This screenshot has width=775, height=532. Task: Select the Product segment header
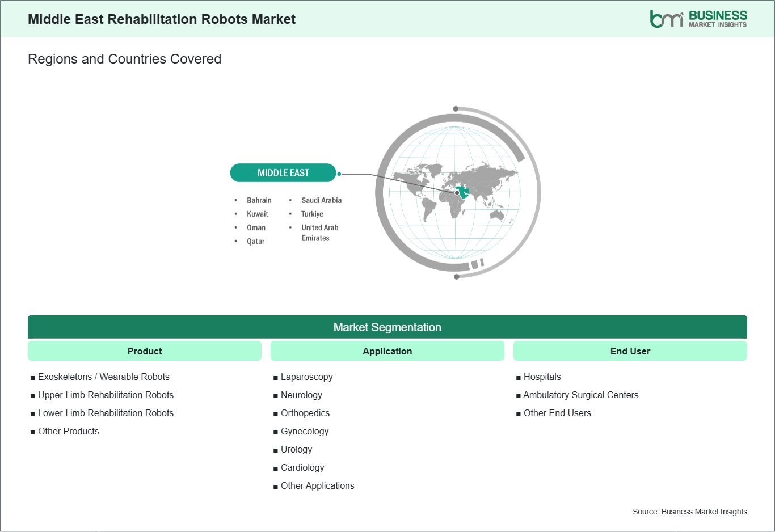(x=145, y=351)
